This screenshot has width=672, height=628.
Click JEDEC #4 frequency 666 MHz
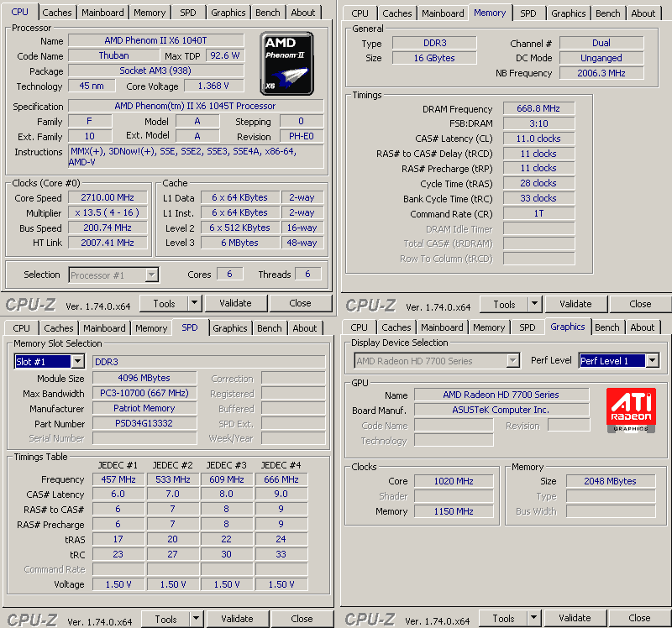[281, 479]
